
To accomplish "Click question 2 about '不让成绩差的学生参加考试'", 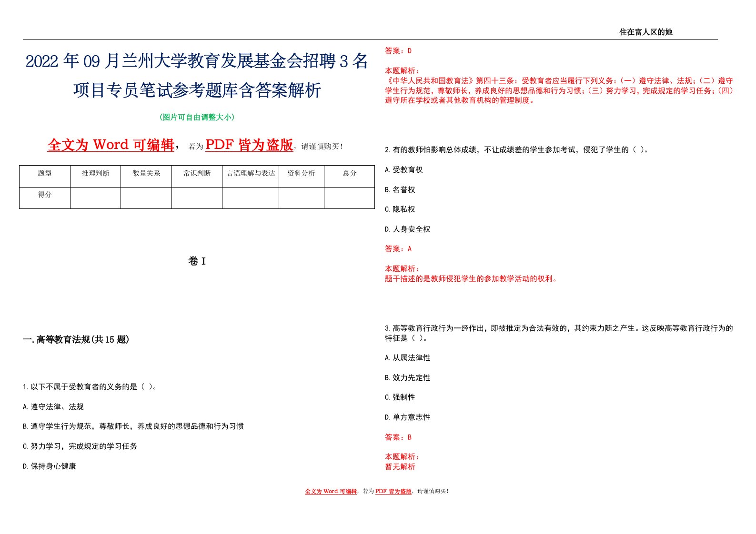I will (517, 150).
